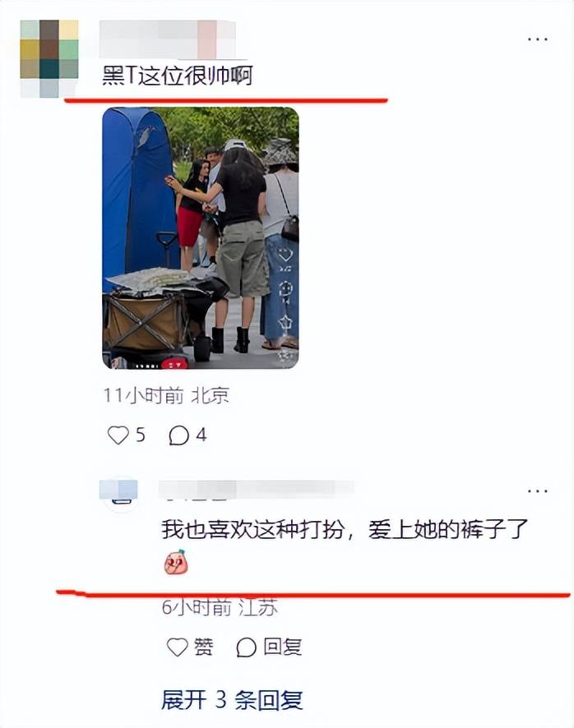Screen dimensions: 574x728
Task: Expand 展开 3 条回复 thread
Action: (232, 699)
